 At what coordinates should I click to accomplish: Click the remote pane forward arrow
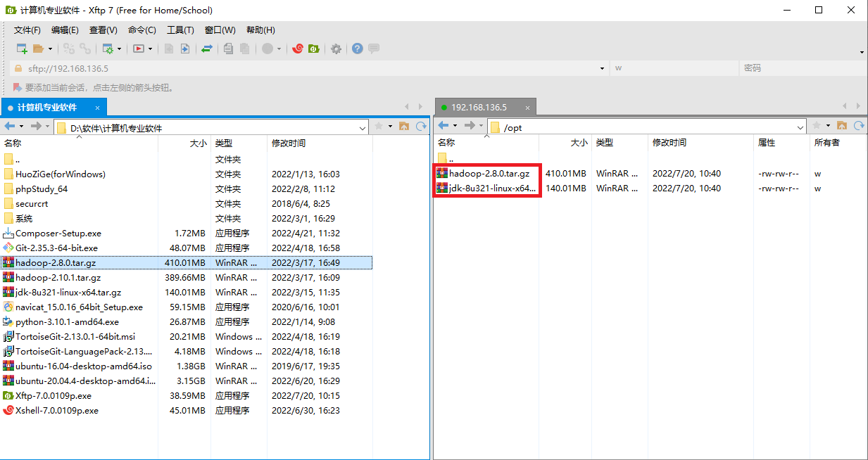pos(470,126)
